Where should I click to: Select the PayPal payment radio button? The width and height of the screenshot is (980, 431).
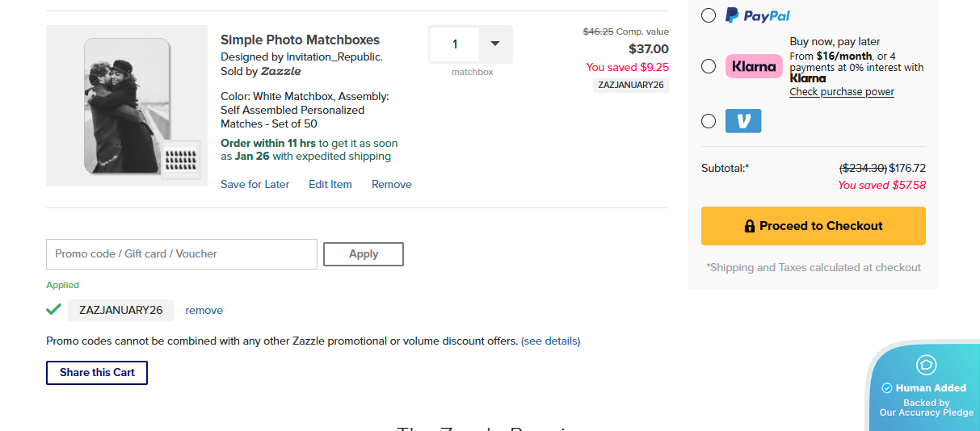tap(709, 15)
